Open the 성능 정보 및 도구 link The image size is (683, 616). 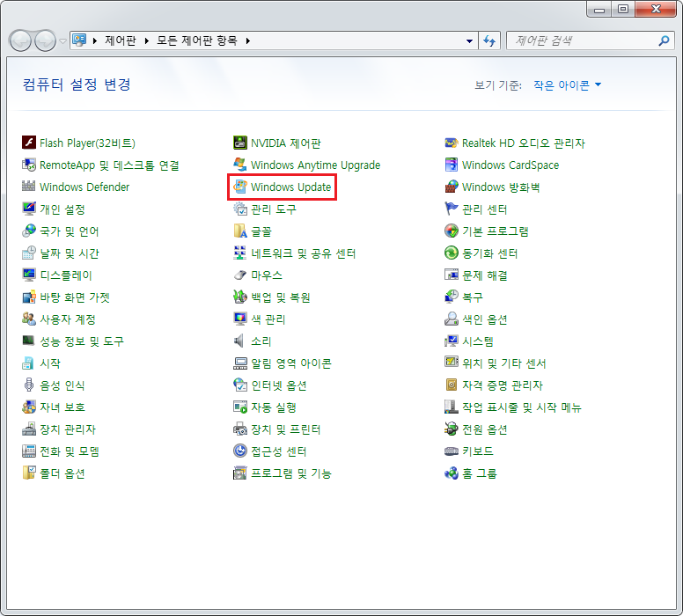tap(82, 341)
